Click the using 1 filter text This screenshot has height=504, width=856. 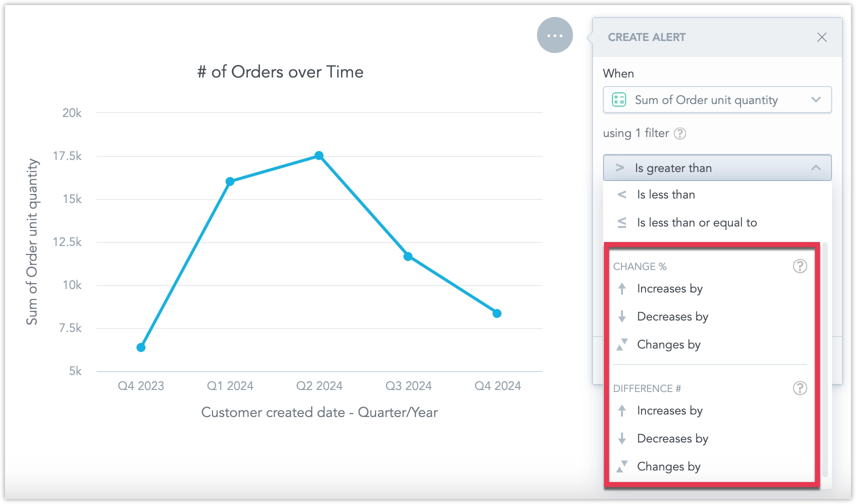635,133
